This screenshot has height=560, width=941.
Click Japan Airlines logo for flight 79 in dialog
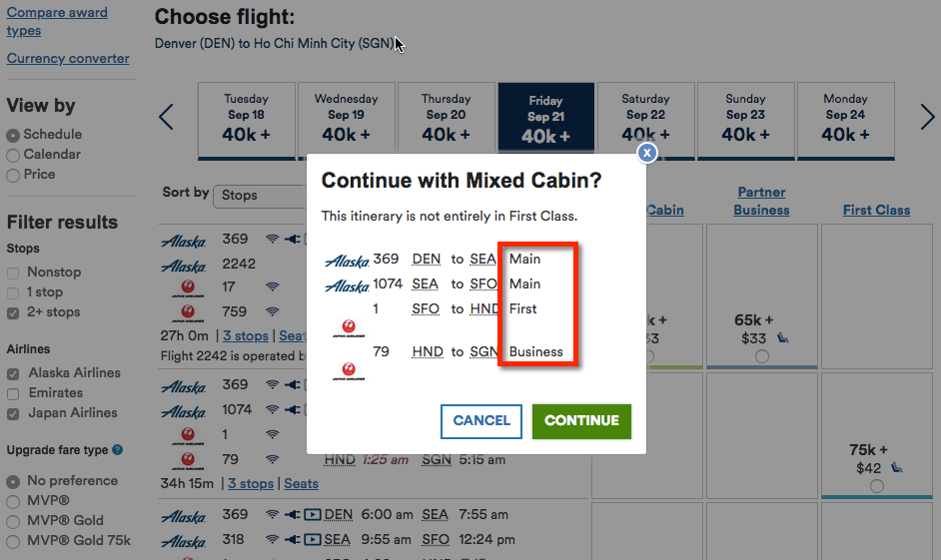tap(349, 371)
